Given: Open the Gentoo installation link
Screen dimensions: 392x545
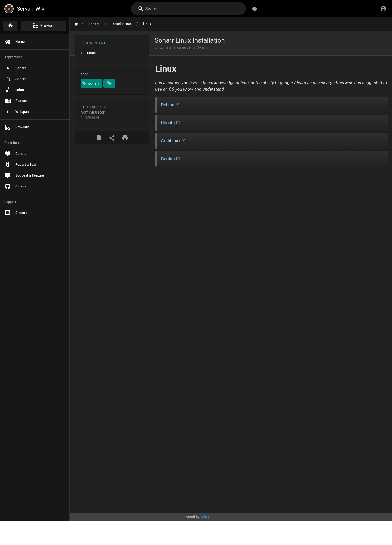Looking at the screenshot, I should [x=168, y=159].
